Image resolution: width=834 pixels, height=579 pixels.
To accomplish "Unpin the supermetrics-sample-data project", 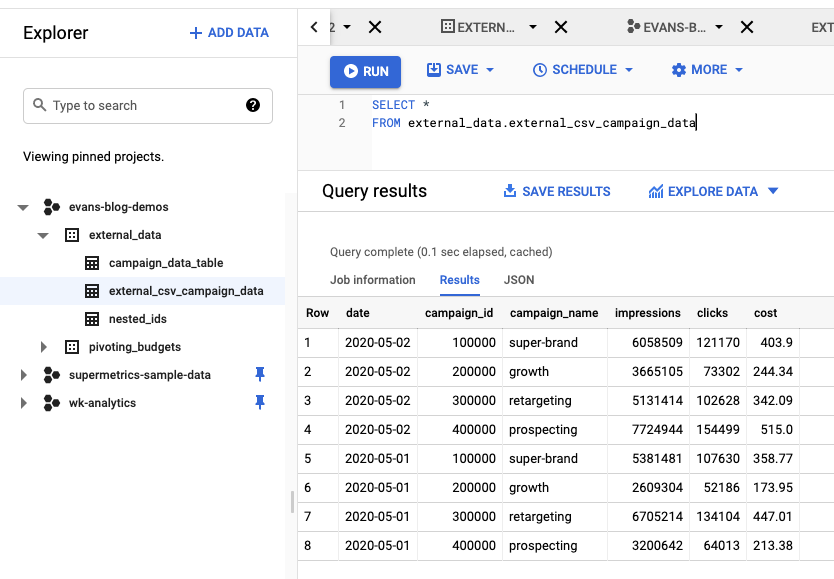I will click(260, 375).
